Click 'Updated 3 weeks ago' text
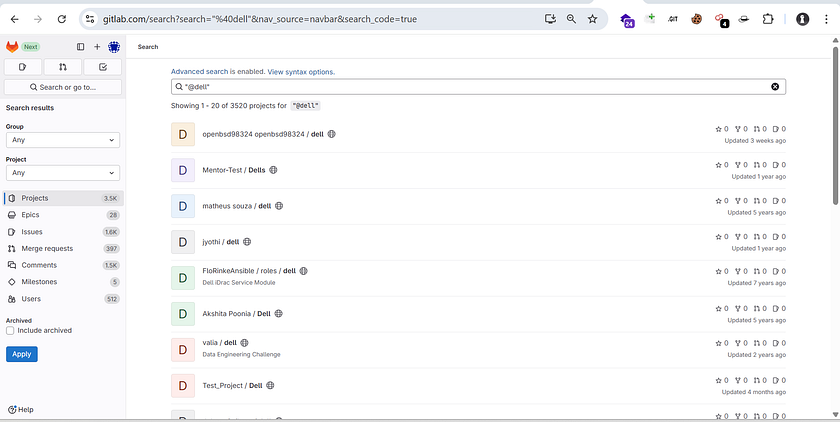The image size is (840, 422). click(x=755, y=140)
